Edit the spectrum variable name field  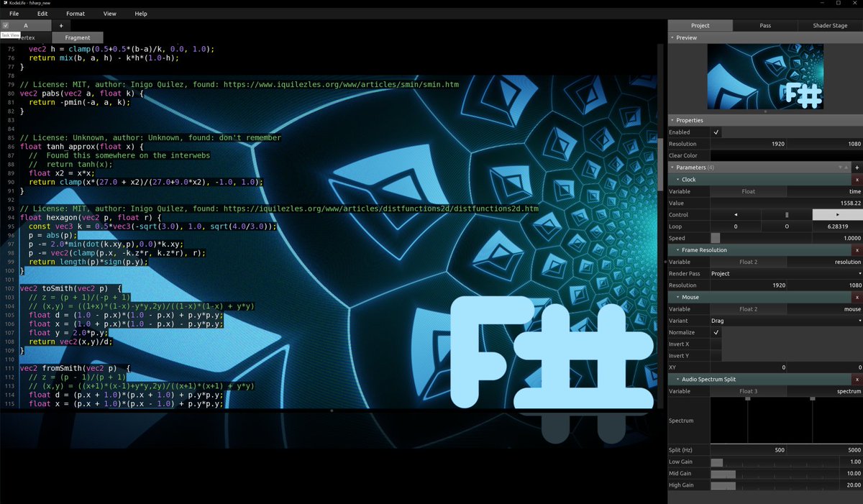824,391
